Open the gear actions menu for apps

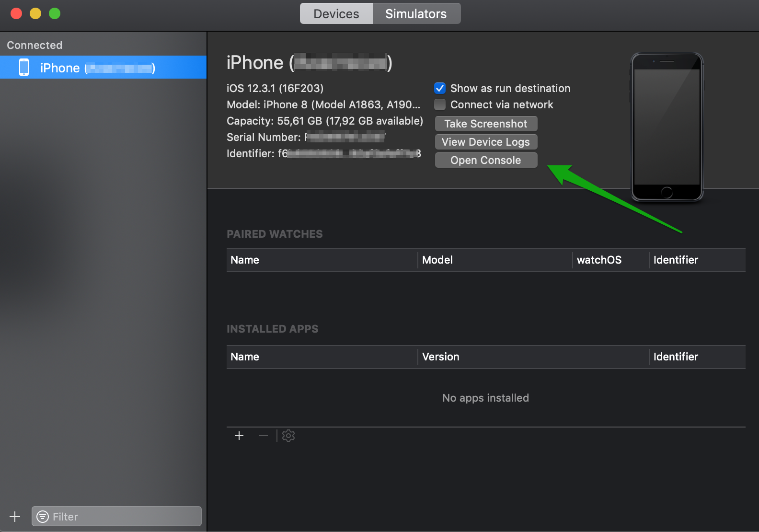pyautogui.click(x=288, y=436)
